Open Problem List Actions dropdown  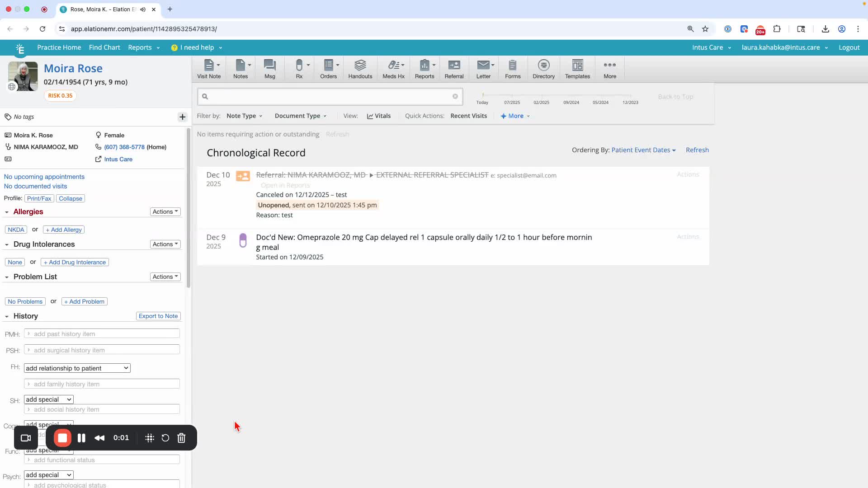(x=165, y=277)
